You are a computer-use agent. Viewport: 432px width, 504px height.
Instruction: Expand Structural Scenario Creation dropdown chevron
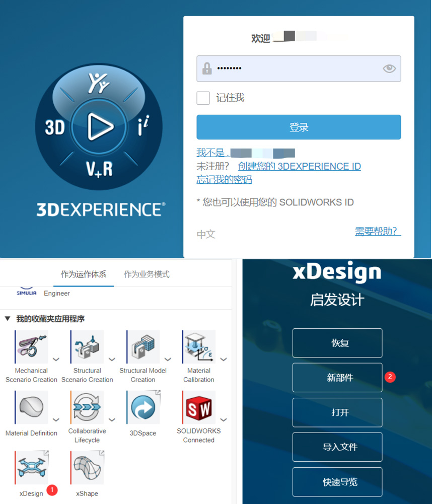tap(112, 359)
